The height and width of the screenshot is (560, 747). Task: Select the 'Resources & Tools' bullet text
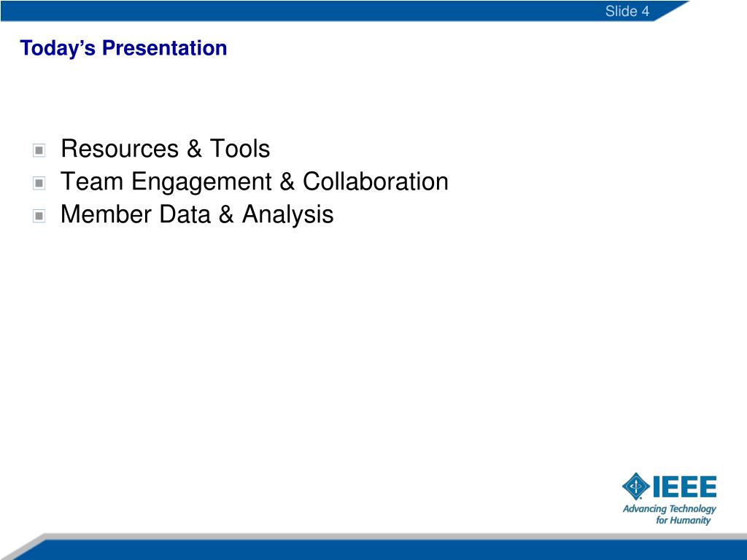166,149
